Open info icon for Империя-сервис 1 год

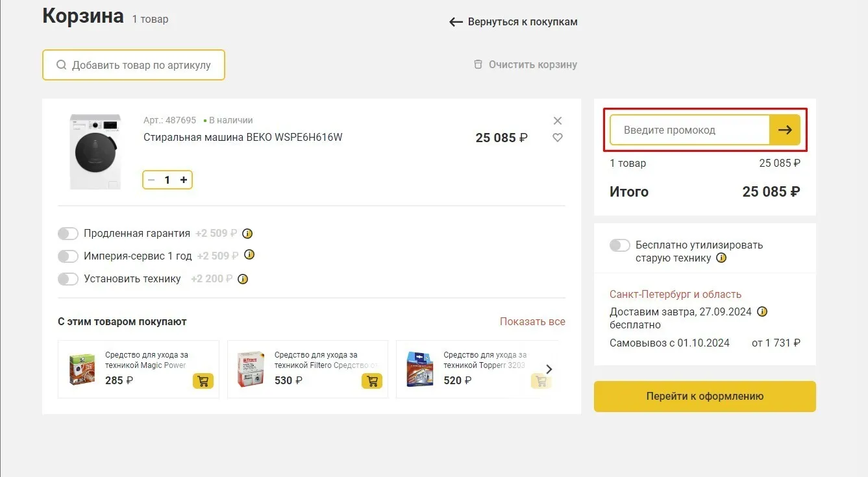tap(249, 255)
